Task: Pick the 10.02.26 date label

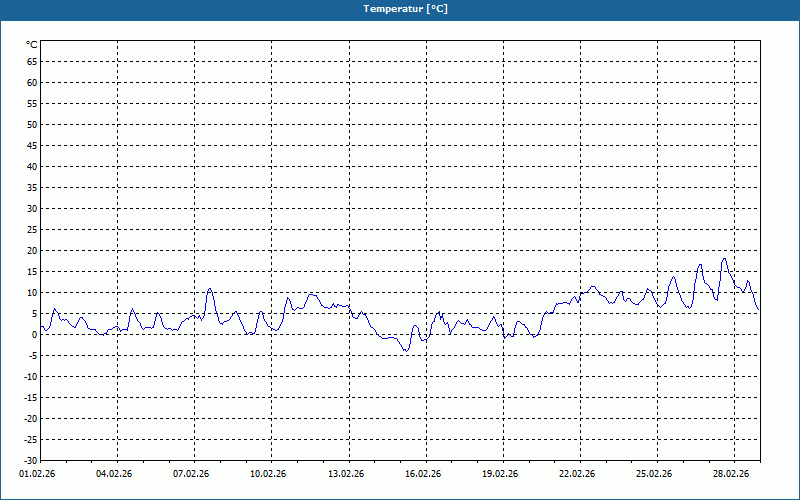Action: click(x=267, y=474)
